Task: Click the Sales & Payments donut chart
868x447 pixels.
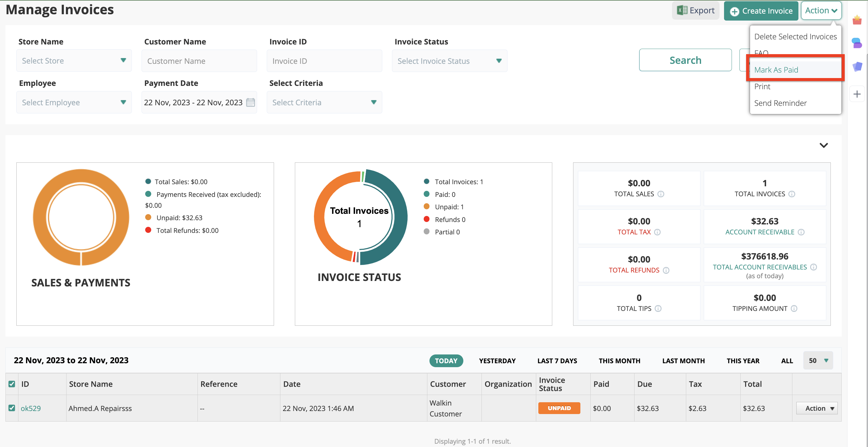Action: [x=81, y=217]
